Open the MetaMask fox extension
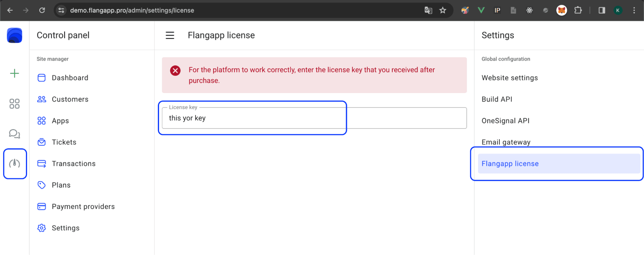The image size is (644, 255). click(562, 10)
